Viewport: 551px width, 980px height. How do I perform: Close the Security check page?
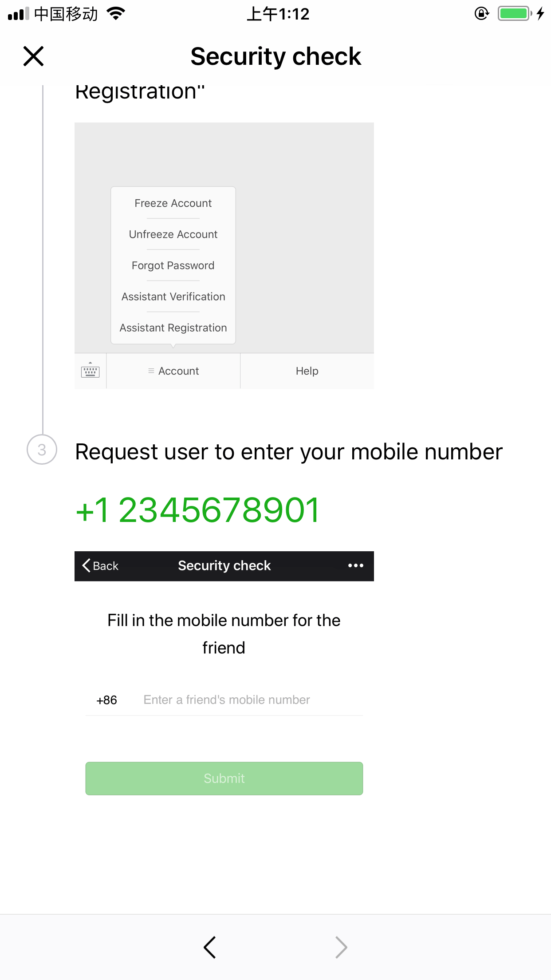(34, 56)
